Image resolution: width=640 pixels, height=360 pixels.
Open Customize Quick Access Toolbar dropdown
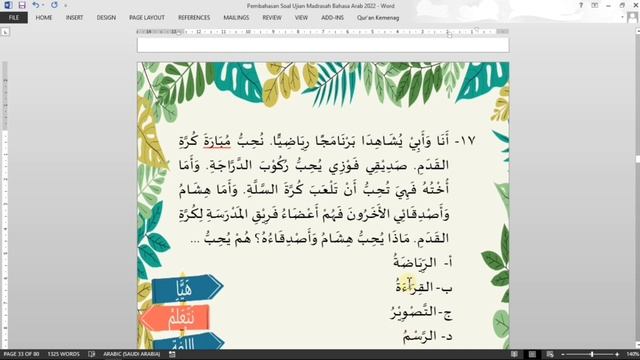click(66, 6)
